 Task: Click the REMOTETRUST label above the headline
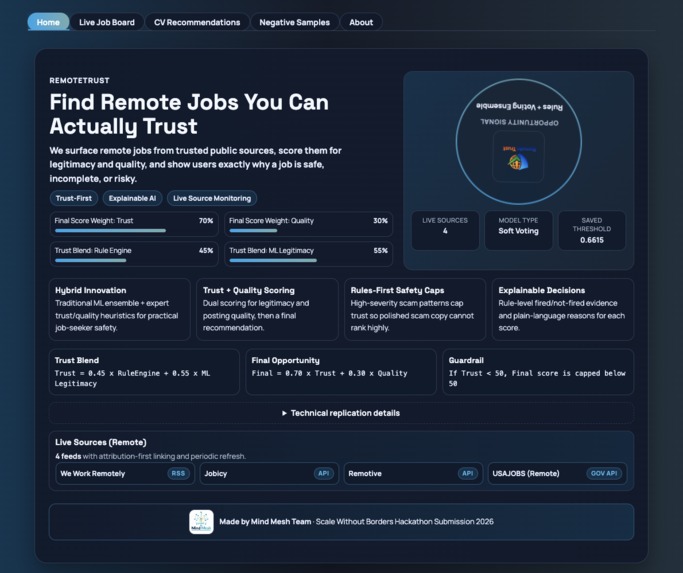click(79, 81)
